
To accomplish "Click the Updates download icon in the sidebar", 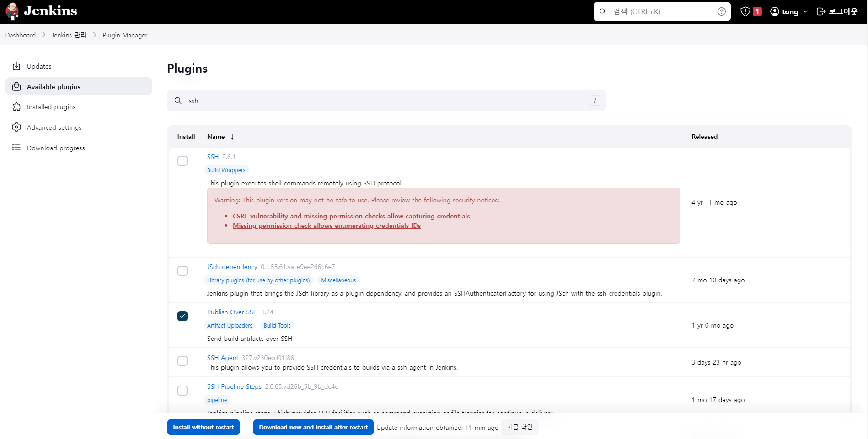I will pyautogui.click(x=16, y=66).
